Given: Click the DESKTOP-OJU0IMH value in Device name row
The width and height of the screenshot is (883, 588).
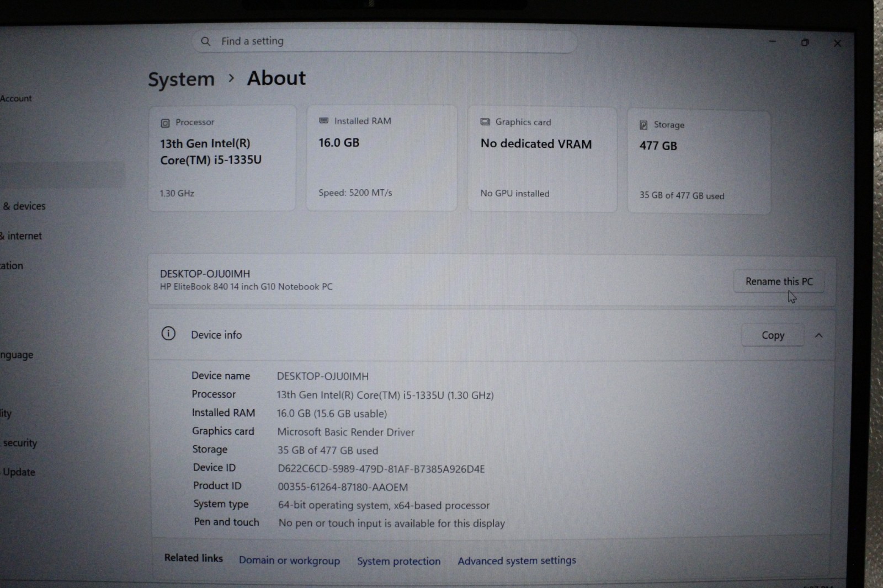Looking at the screenshot, I should pos(322,376).
